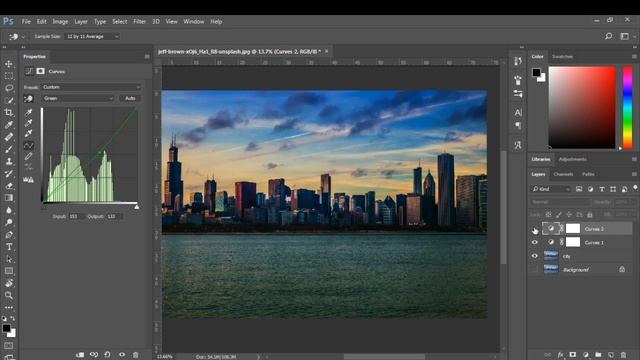The image size is (640, 360).
Task: Select the Crop tool
Action: point(9,113)
